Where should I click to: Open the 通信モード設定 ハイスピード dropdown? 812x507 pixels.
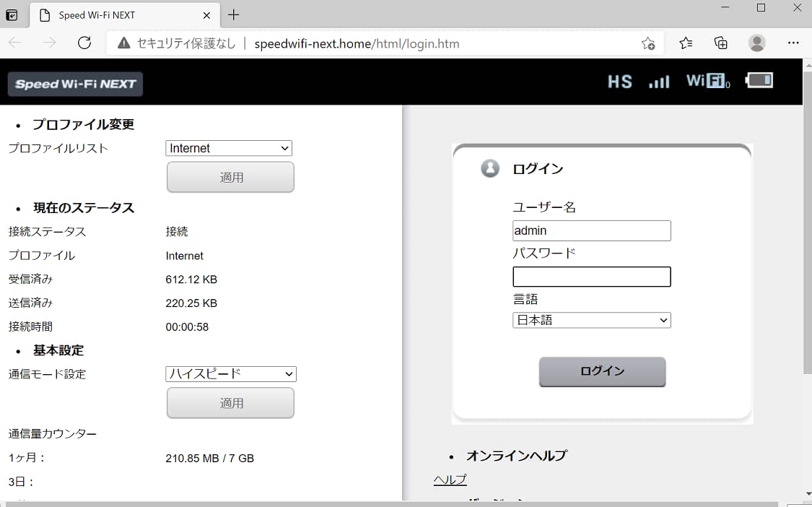231,374
